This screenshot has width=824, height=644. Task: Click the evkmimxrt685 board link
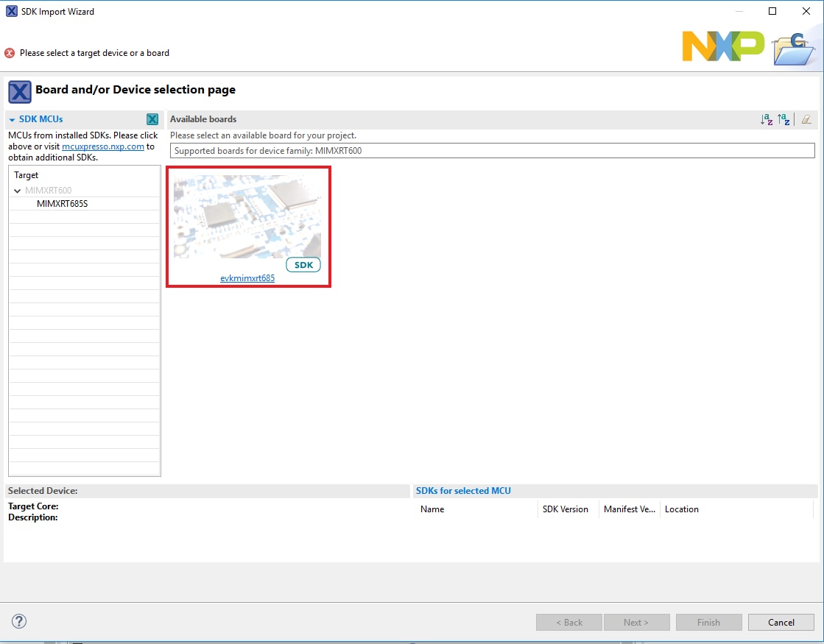click(247, 278)
